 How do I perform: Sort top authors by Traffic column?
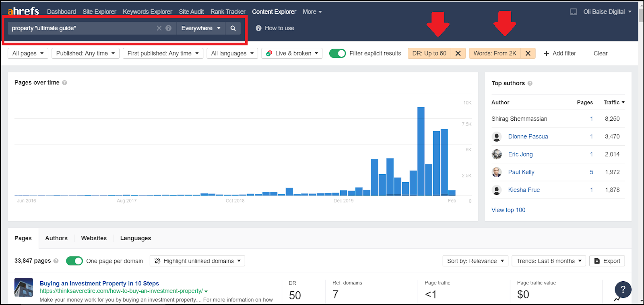pos(614,103)
